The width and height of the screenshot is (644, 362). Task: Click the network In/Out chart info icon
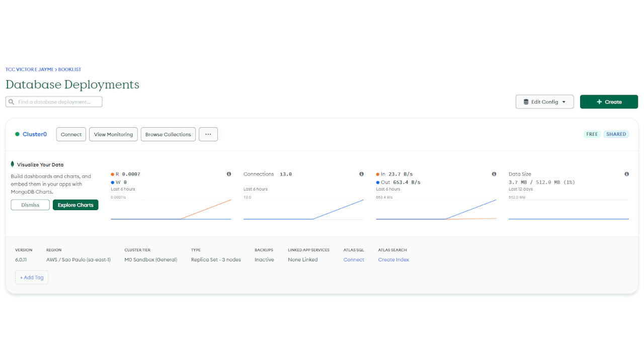pos(494,174)
